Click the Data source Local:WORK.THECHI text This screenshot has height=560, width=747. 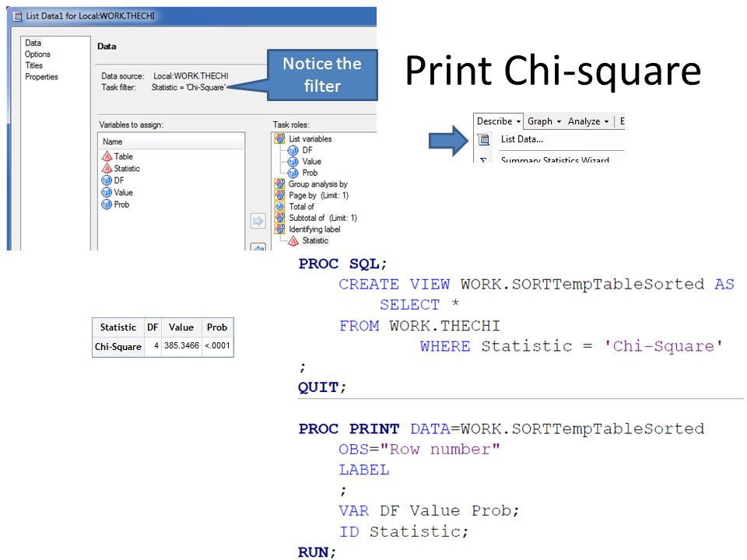click(x=191, y=76)
